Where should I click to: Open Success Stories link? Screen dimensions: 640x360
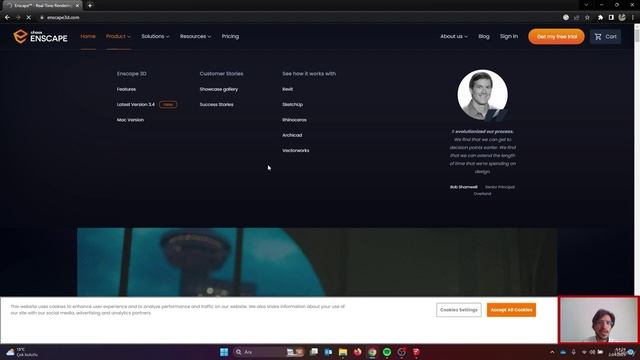point(216,104)
